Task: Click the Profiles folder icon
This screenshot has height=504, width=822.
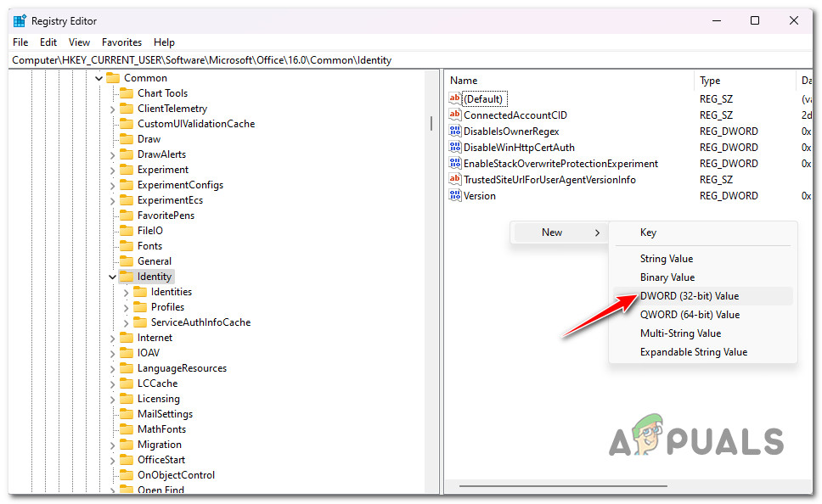Action: click(140, 307)
